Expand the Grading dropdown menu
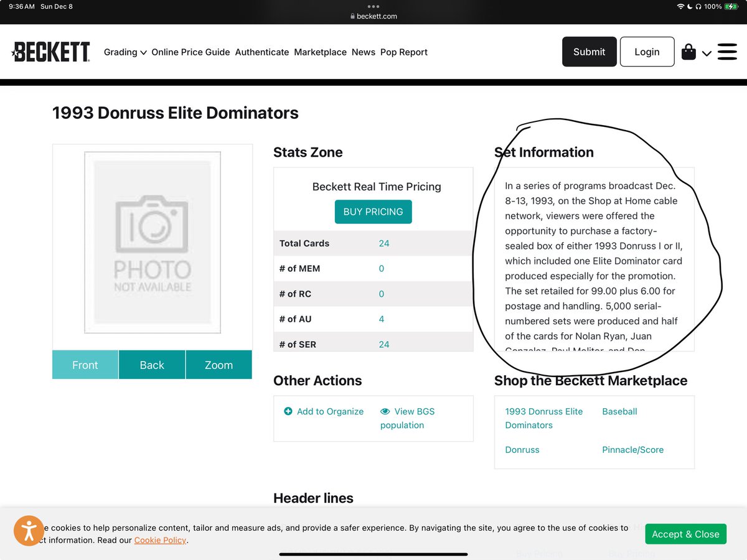The width and height of the screenshot is (747, 560). pyautogui.click(x=125, y=52)
